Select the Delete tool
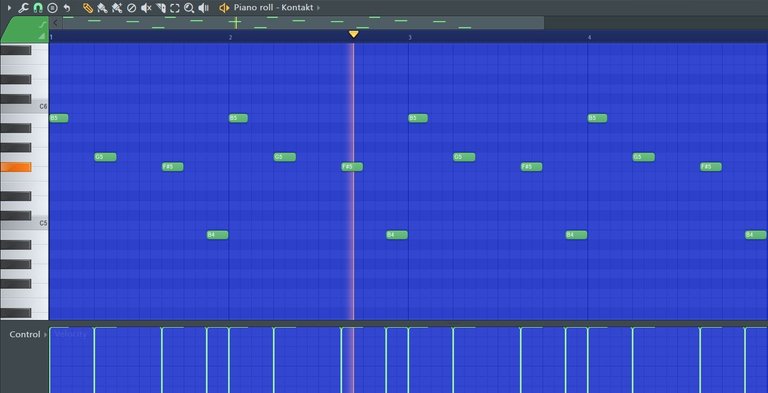768x393 pixels. click(131, 8)
